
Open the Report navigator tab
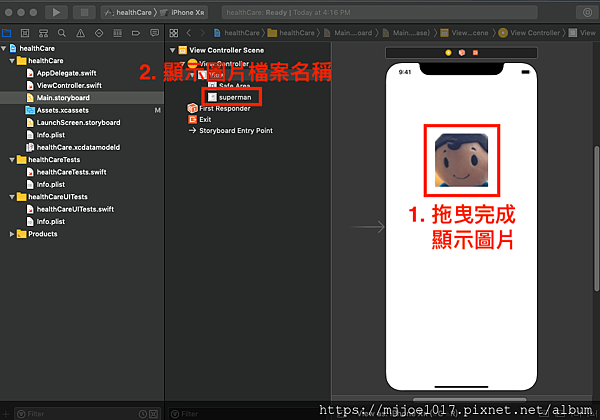point(155,33)
